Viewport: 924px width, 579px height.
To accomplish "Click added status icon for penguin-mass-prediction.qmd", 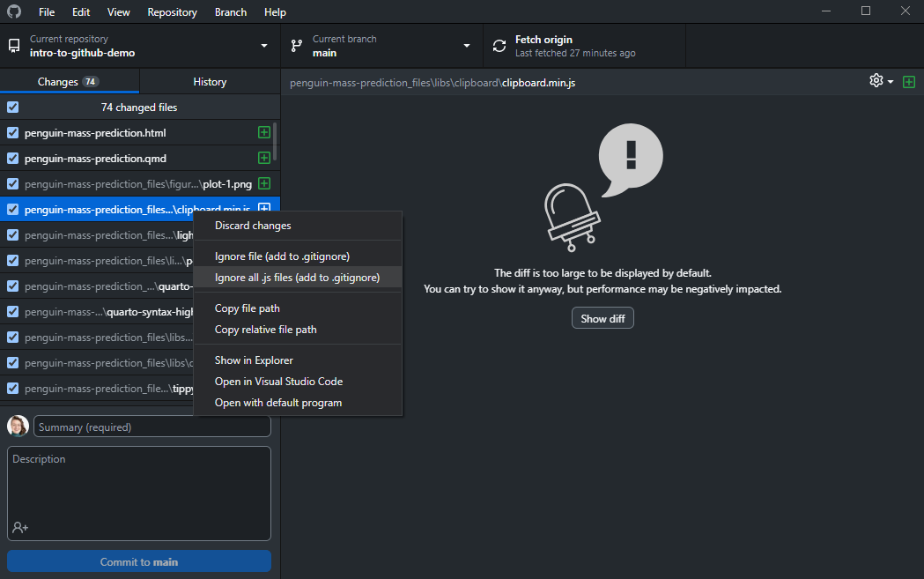I will click(x=263, y=159).
